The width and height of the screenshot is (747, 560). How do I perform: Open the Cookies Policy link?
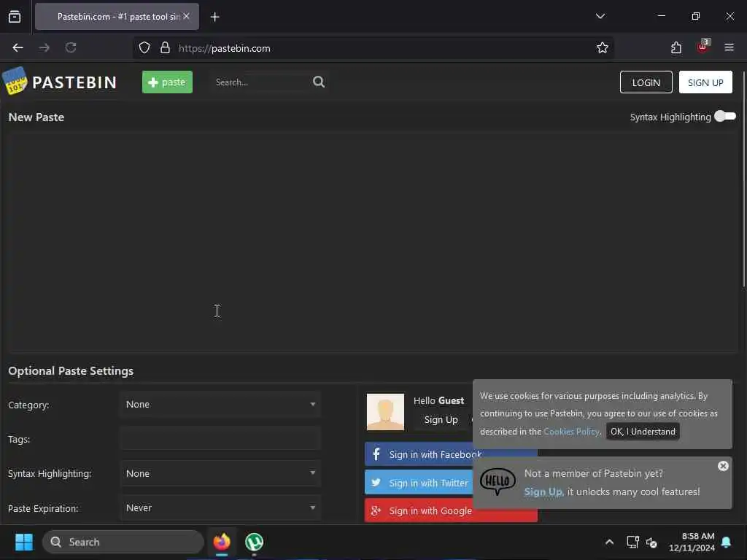(571, 432)
